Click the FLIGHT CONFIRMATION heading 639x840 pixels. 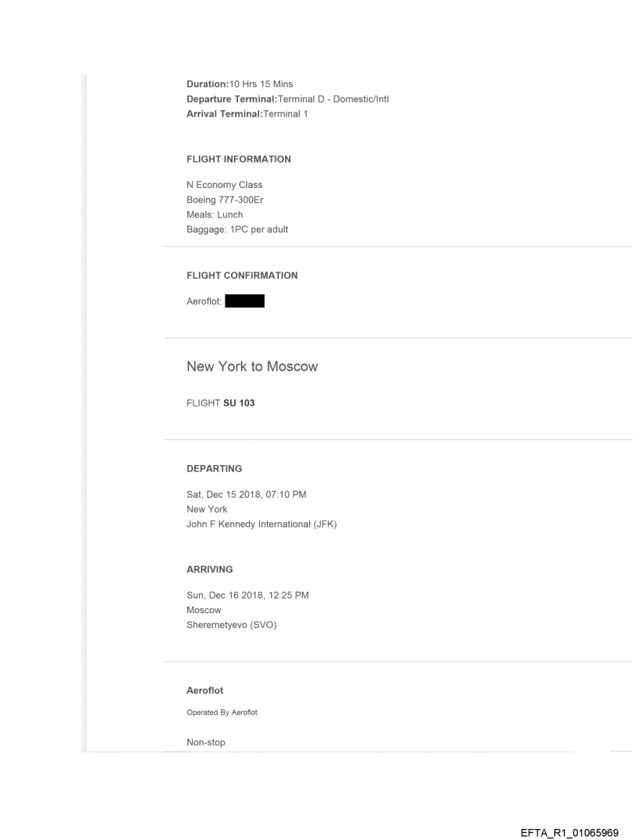point(242,276)
